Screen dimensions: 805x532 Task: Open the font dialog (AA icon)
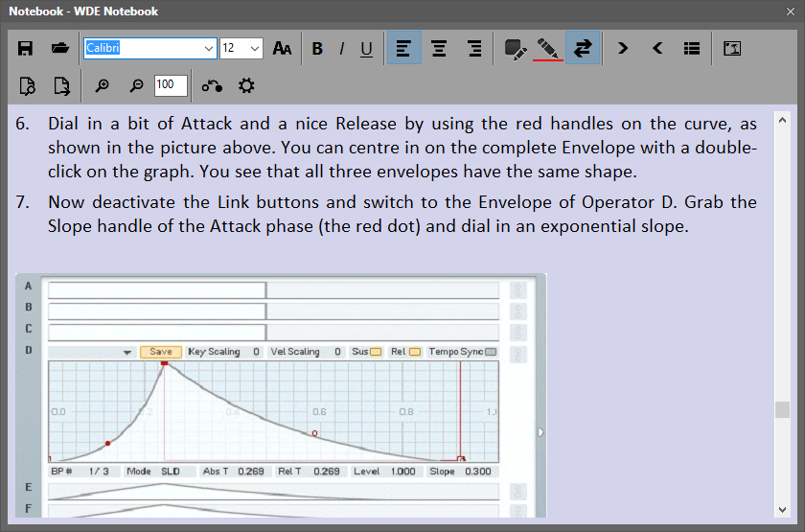click(x=282, y=48)
